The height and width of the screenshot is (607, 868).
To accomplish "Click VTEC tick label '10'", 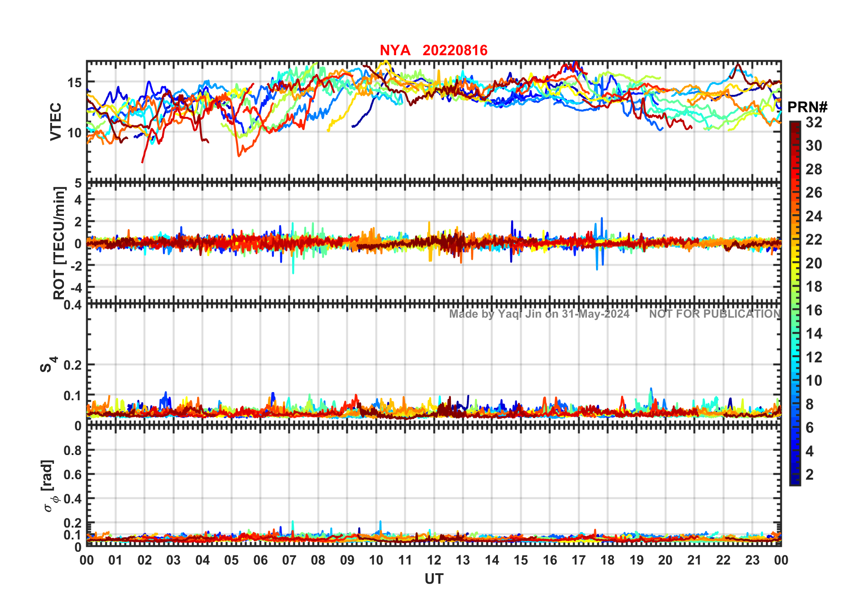I will (x=74, y=133).
